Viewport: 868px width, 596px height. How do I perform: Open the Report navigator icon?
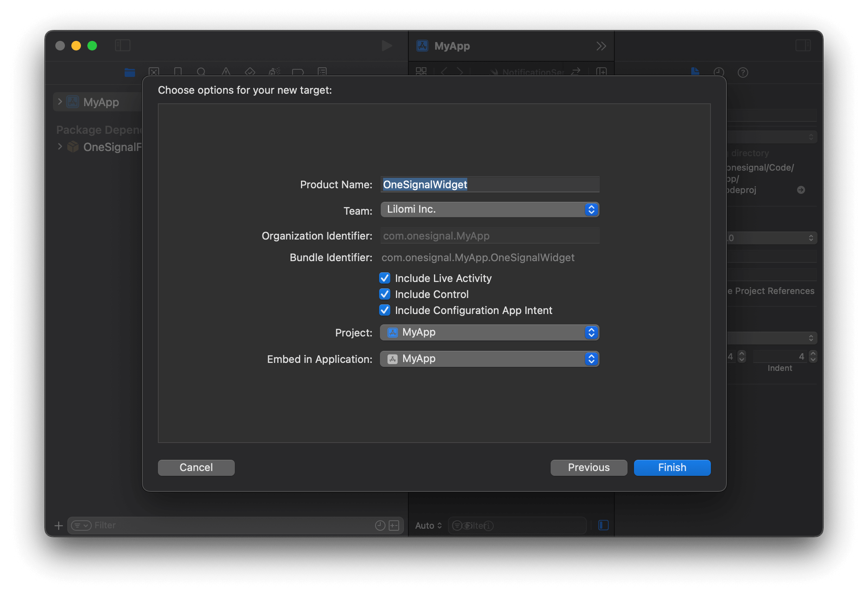322,72
